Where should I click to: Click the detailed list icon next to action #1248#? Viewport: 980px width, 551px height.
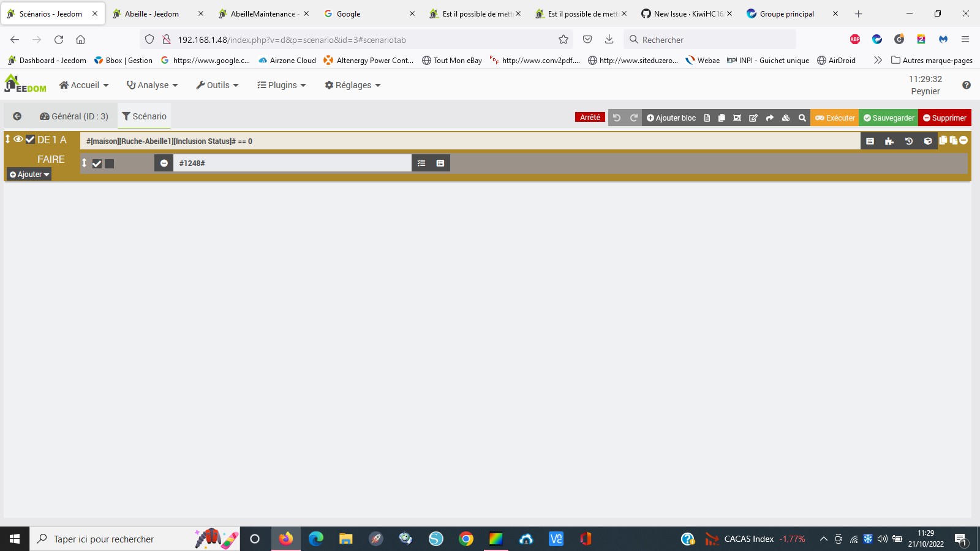(439, 163)
